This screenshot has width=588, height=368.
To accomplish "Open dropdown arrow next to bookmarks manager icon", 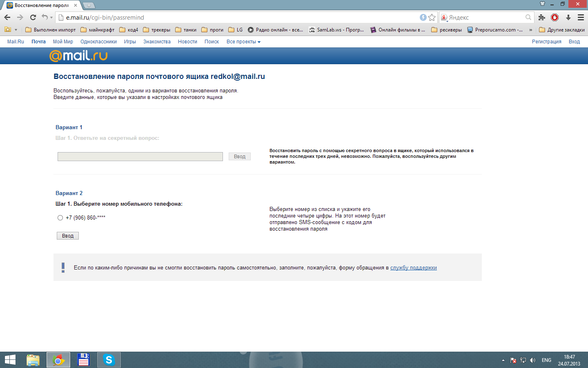I will (x=16, y=30).
